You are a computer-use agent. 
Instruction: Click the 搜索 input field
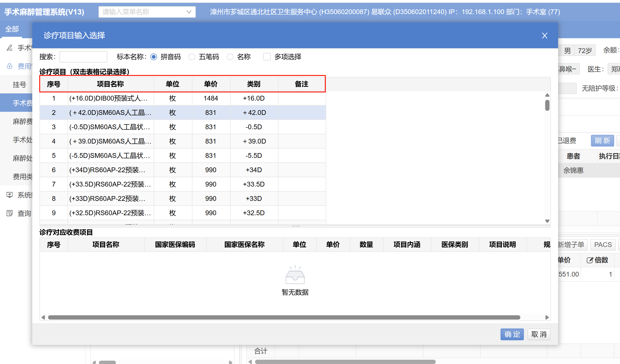83,57
